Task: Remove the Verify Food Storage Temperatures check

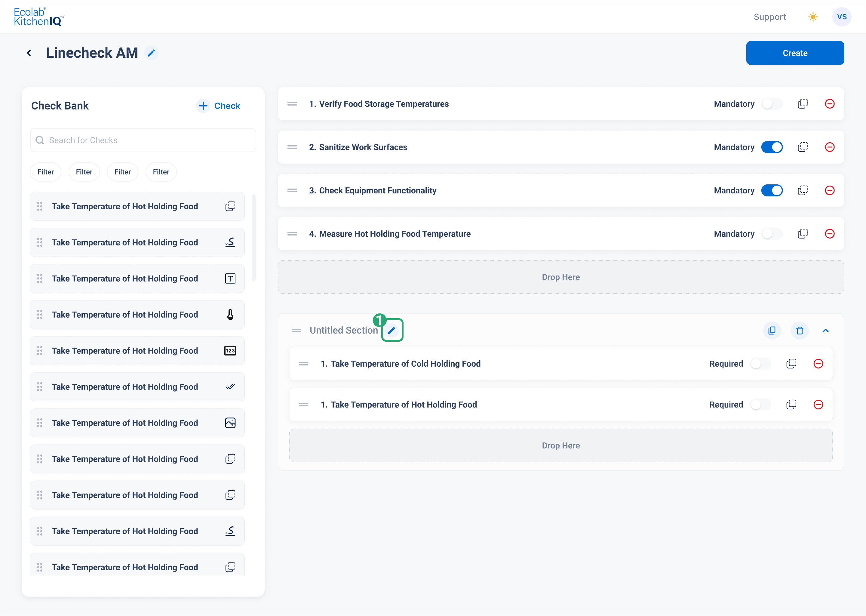Action: coord(830,104)
